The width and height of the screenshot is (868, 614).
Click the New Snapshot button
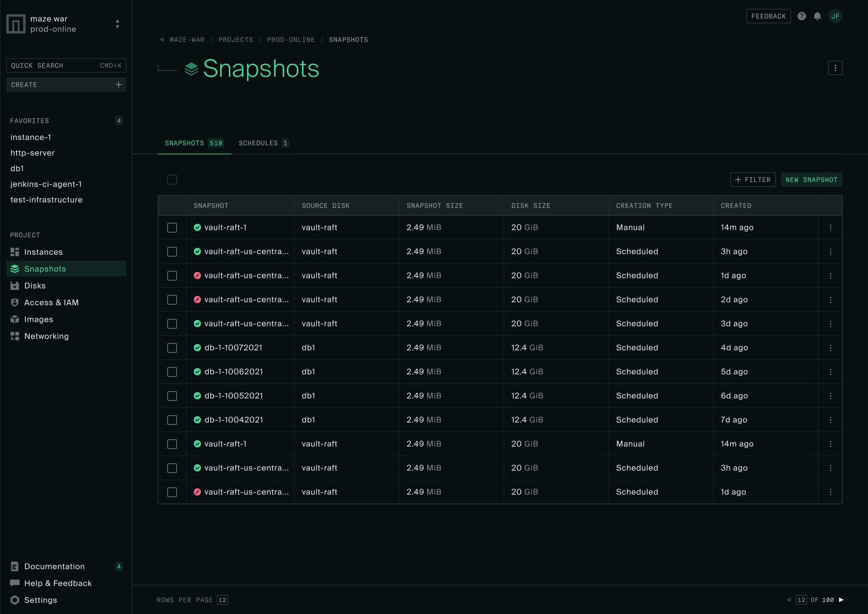coord(811,180)
